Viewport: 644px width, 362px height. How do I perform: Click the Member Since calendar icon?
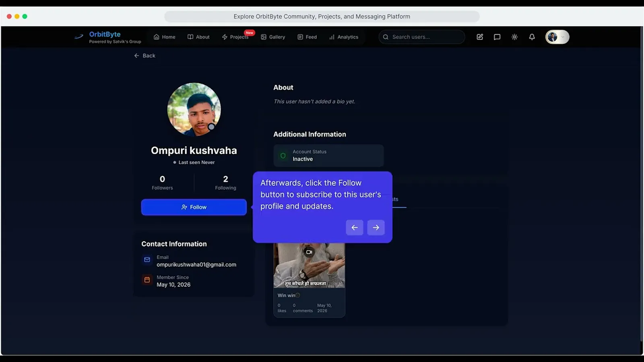(147, 280)
